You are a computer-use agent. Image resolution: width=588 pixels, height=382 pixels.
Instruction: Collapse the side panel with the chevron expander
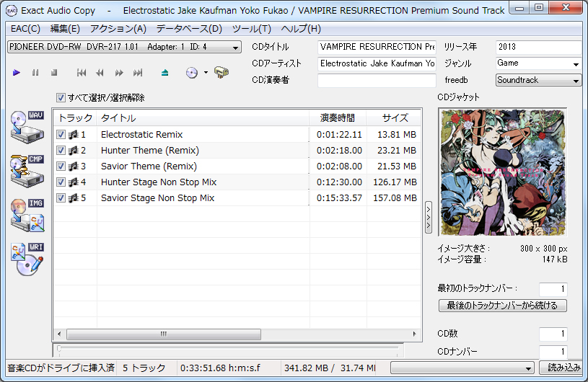pyautogui.click(x=429, y=218)
